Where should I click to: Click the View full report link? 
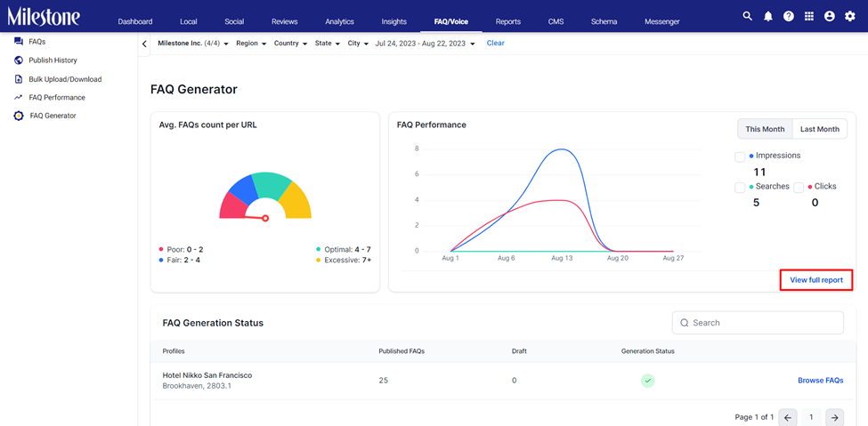point(816,280)
